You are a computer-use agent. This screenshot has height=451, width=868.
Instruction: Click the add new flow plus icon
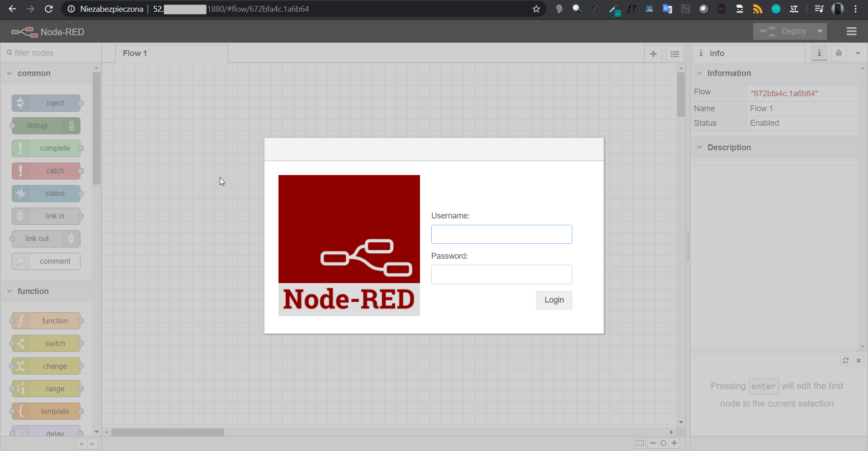click(x=653, y=54)
